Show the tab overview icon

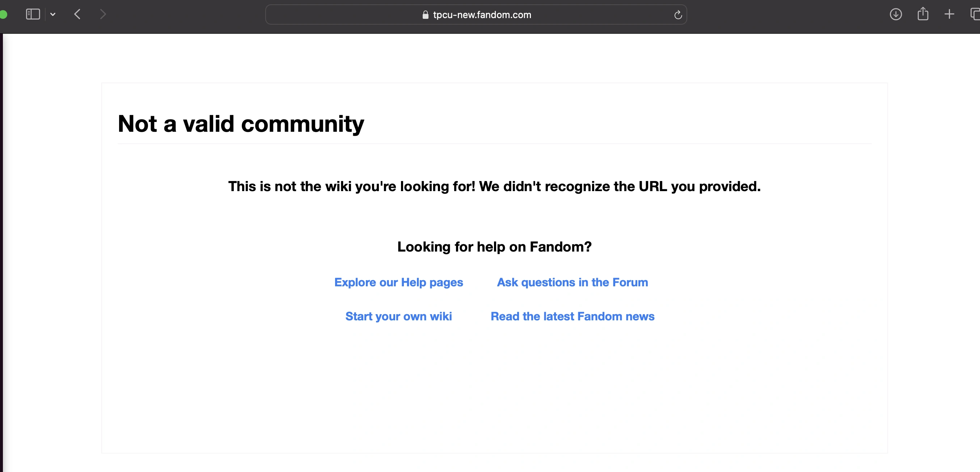coord(975,14)
